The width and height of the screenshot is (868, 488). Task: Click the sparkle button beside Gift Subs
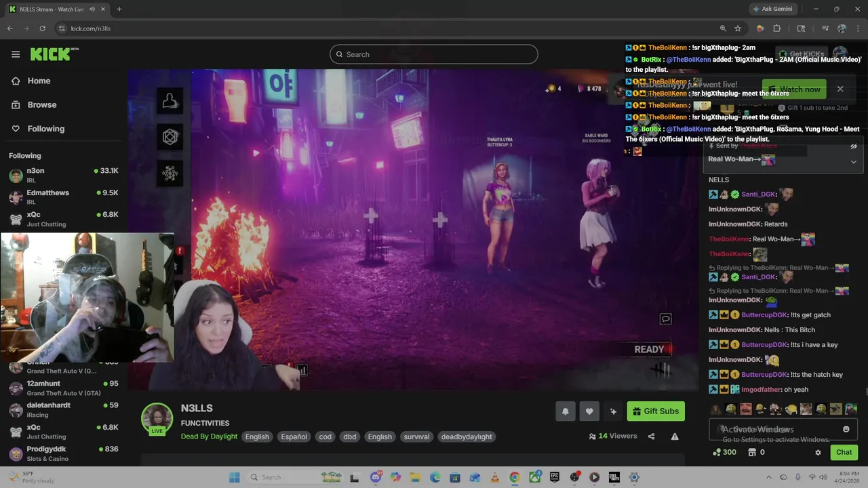pos(613,411)
